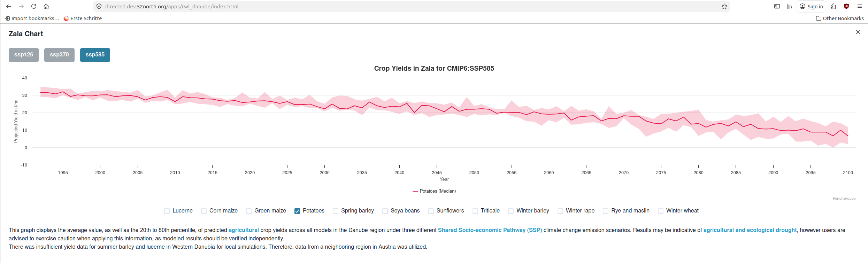The image size is (868, 263).
Task: Bookmark page with star icon
Action: coord(724,6)
